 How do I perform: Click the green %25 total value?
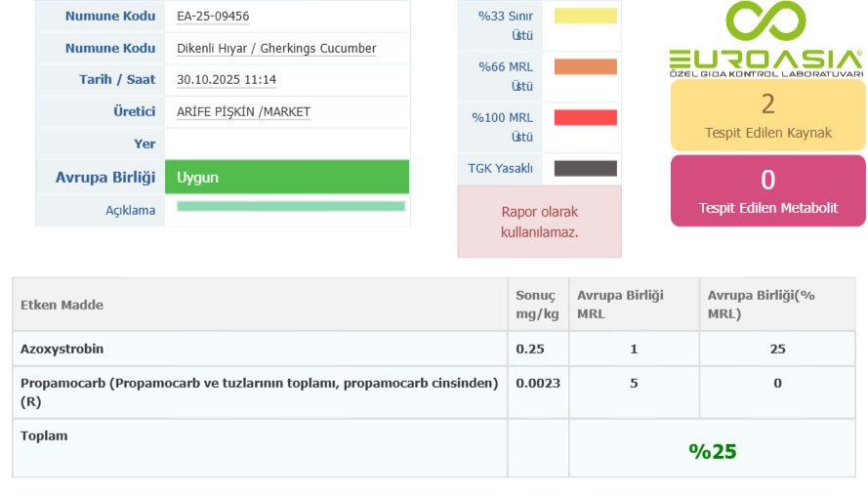coord(712,451)
